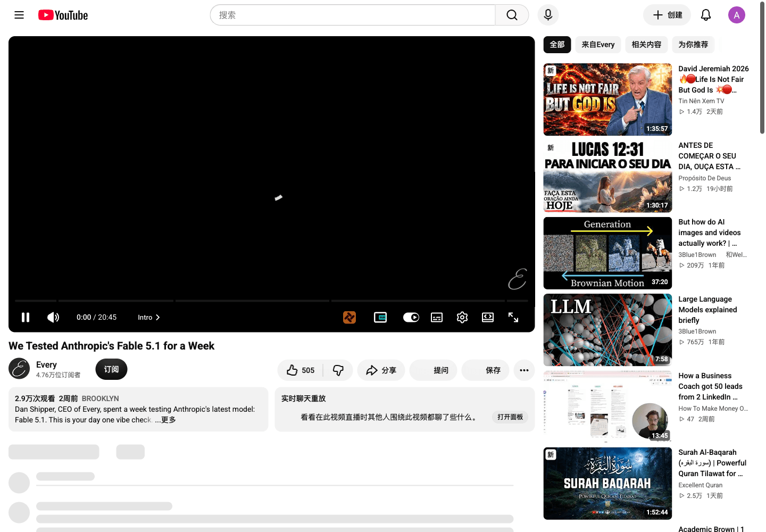Open the Every channel avatar
Image resolution: width=766 pixels, height=532 pixels.
19,369
